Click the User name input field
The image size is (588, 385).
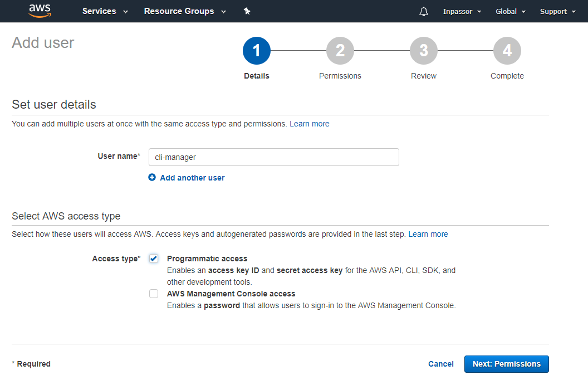273,157
